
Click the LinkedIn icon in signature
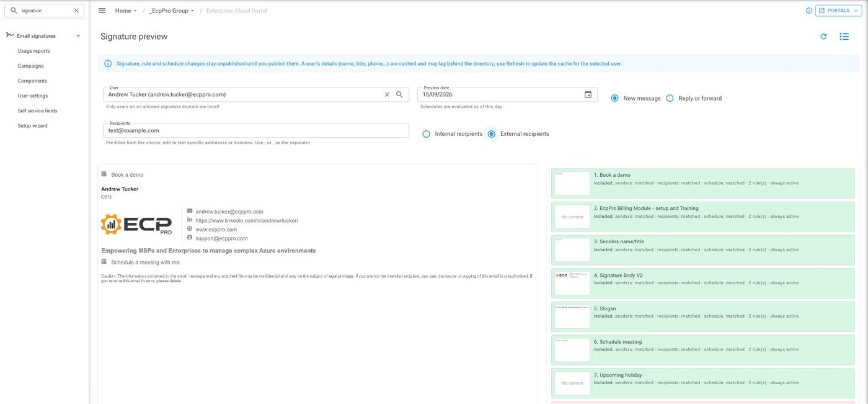tap(190, 220)
